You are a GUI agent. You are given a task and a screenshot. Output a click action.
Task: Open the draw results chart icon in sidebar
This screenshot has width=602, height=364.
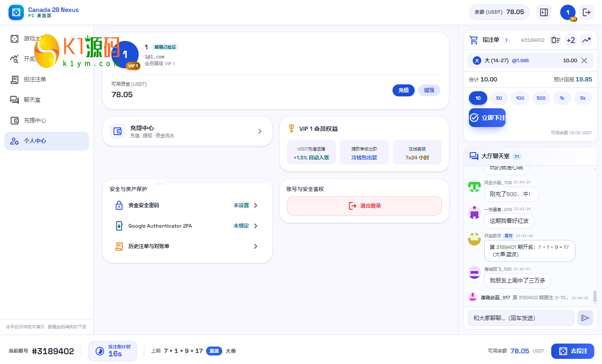15,59
